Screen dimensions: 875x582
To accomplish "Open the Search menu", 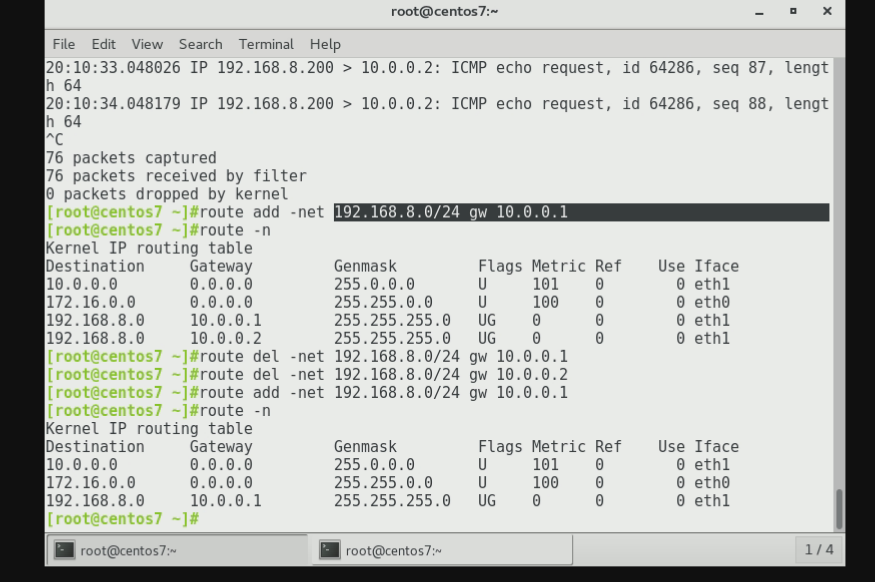I will coord(200,44).
